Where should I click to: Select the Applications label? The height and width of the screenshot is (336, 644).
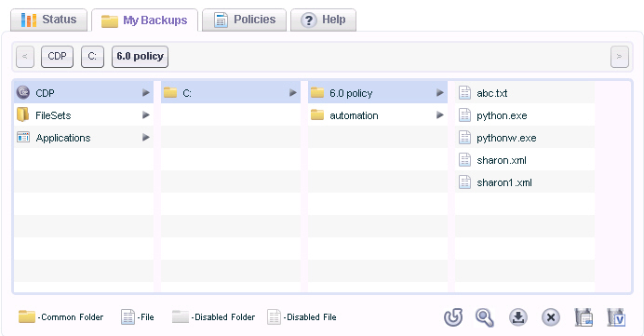pyautogui.click(x=63, y=138)
